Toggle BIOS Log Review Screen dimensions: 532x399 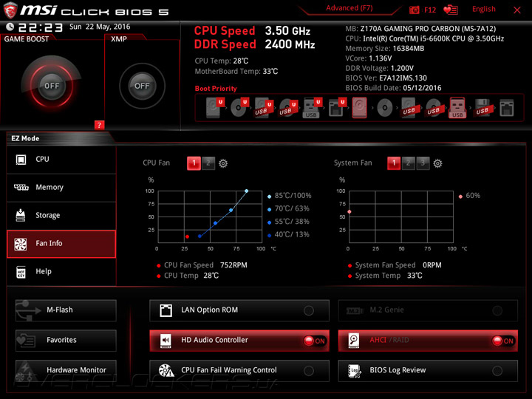click(x=428, y=370)
